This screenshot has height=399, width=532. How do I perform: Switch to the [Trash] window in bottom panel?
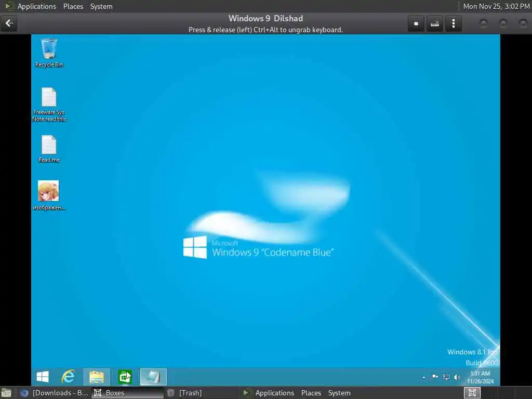[x=200, y=393]
